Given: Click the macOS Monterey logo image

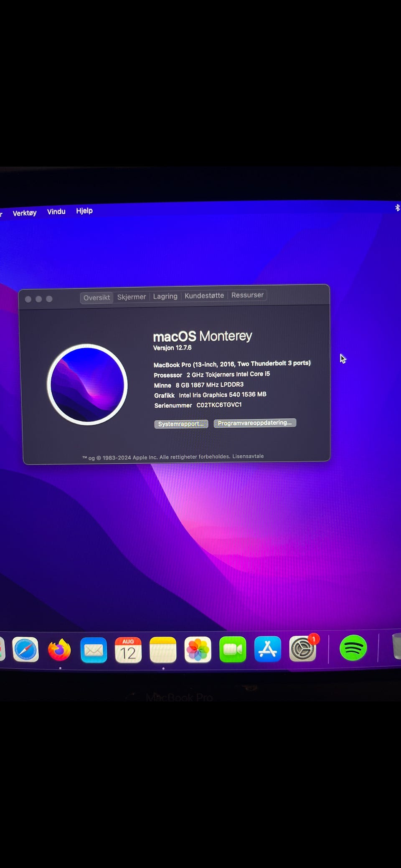Looking at the screenshot, I should pyautogui.click(x=87, y=384).
